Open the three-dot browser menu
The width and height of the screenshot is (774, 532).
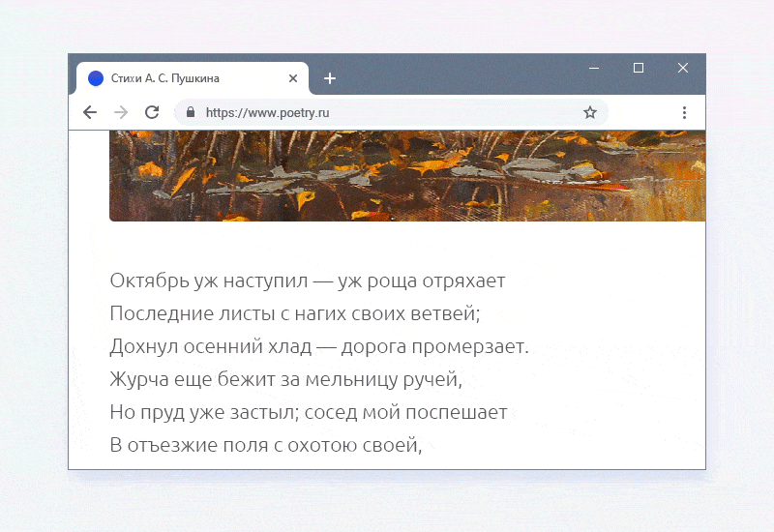tap(684, 112)
